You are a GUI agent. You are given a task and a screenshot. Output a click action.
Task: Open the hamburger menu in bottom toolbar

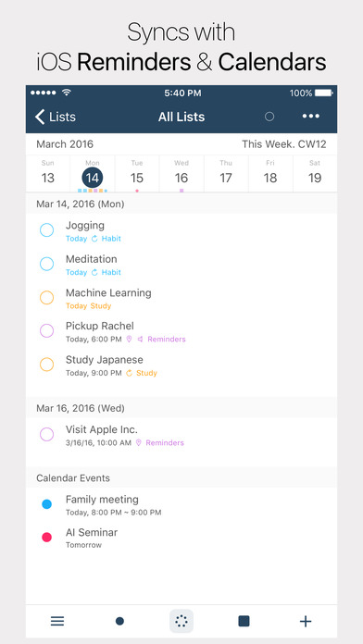pos(57,622)
